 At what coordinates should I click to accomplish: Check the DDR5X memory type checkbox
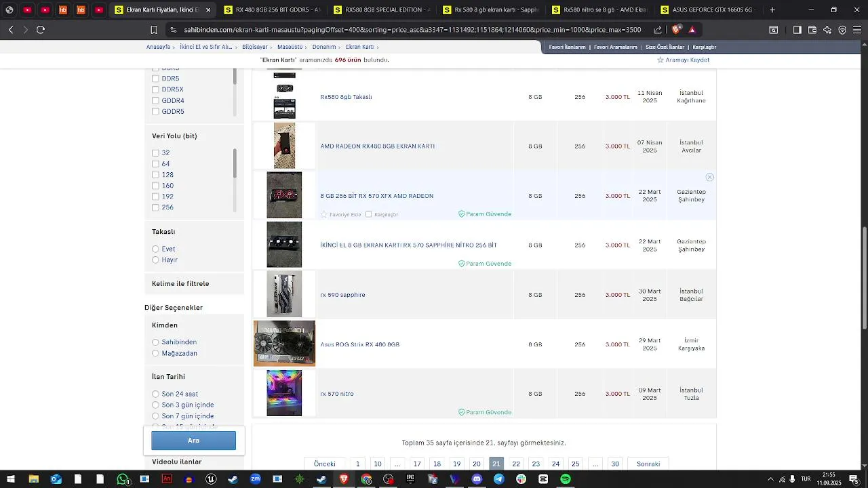[x=155, y=89]
